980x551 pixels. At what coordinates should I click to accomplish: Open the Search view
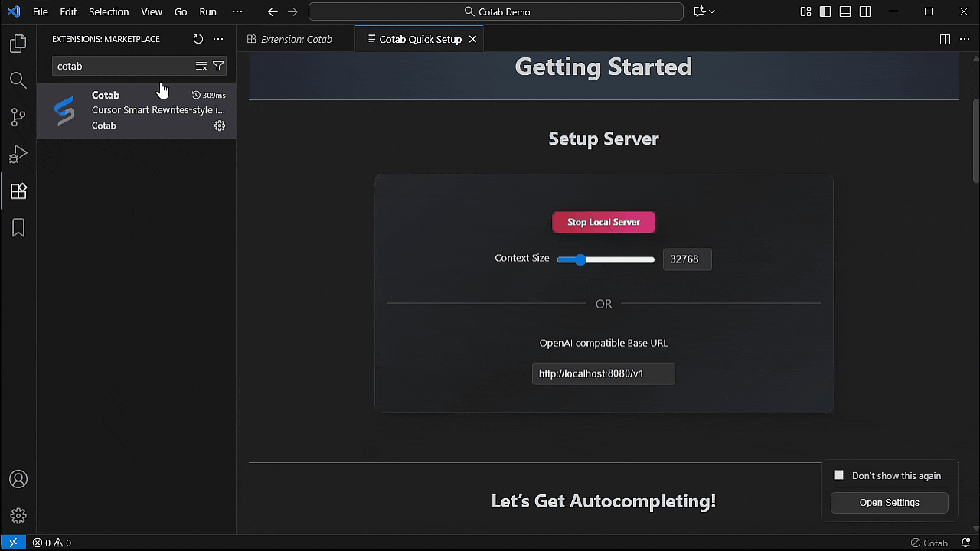coord(18,80)
